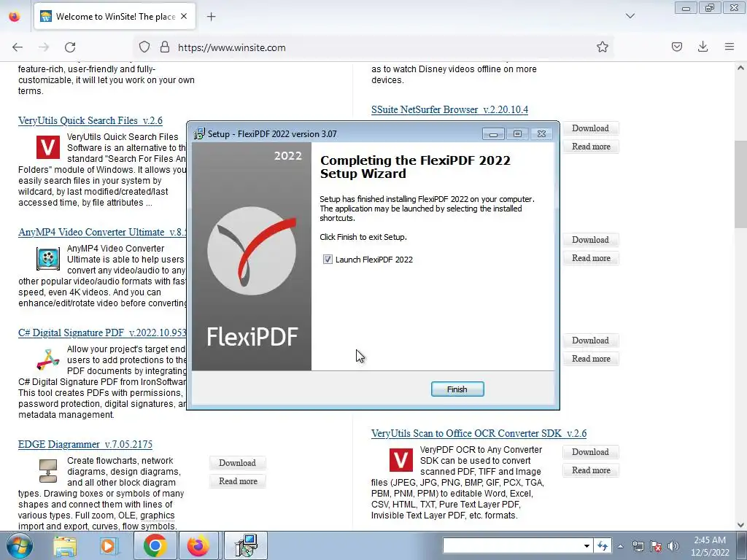Open VeryUtils Quick Search Files link
Screen dimensions: 747x560
coord(90,120)
